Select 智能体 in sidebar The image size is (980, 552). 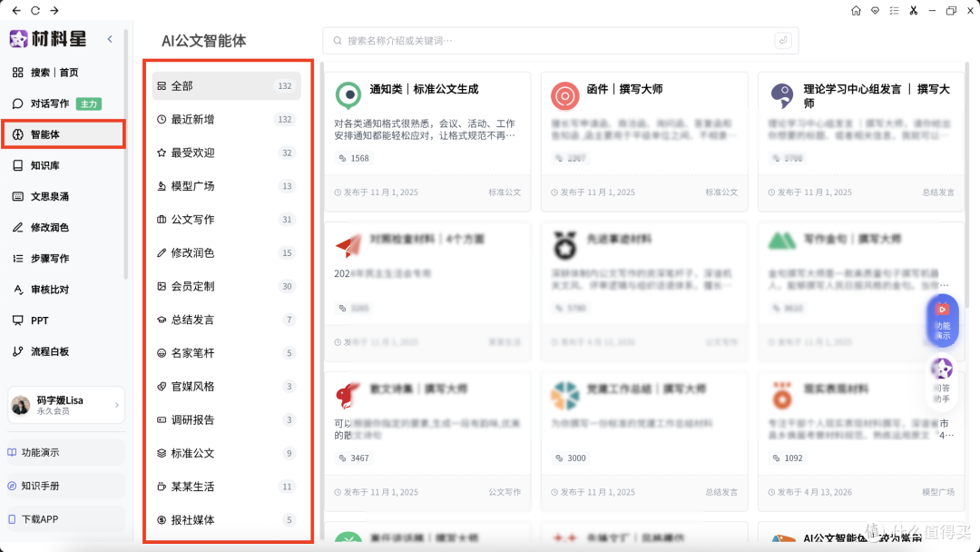pos(64,134)
